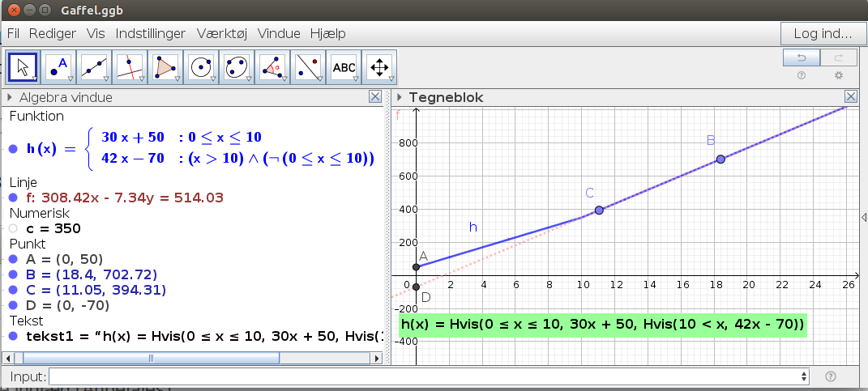Open the Hjælp menu
The width and height of the screenshot is (868, 391).
tap(328, 34)
